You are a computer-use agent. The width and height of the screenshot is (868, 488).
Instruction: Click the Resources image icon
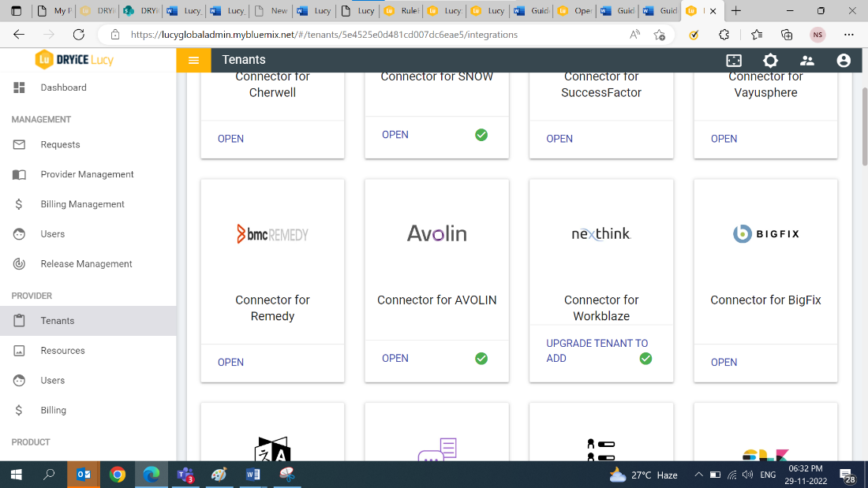[20, 350]
